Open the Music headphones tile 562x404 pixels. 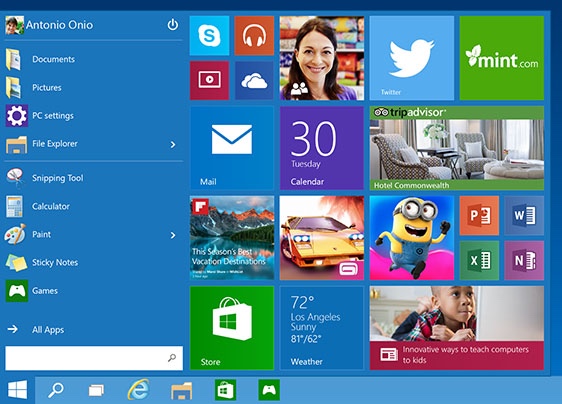point(254,35)
